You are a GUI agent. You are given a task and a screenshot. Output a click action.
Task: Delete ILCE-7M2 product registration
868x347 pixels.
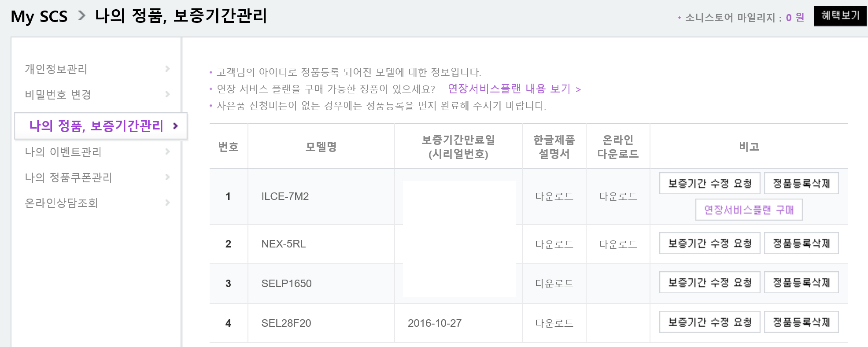[x=801, y=184]
